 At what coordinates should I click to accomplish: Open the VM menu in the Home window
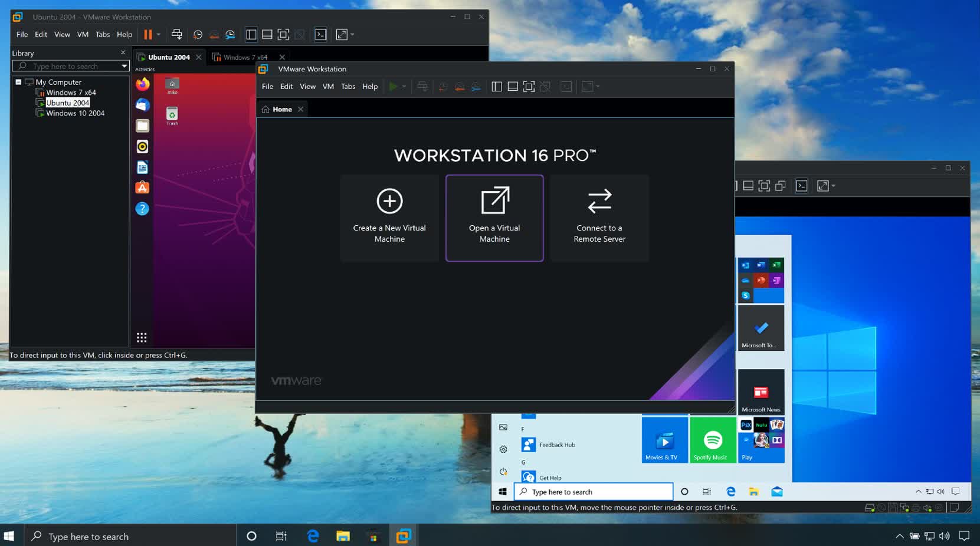328,87
